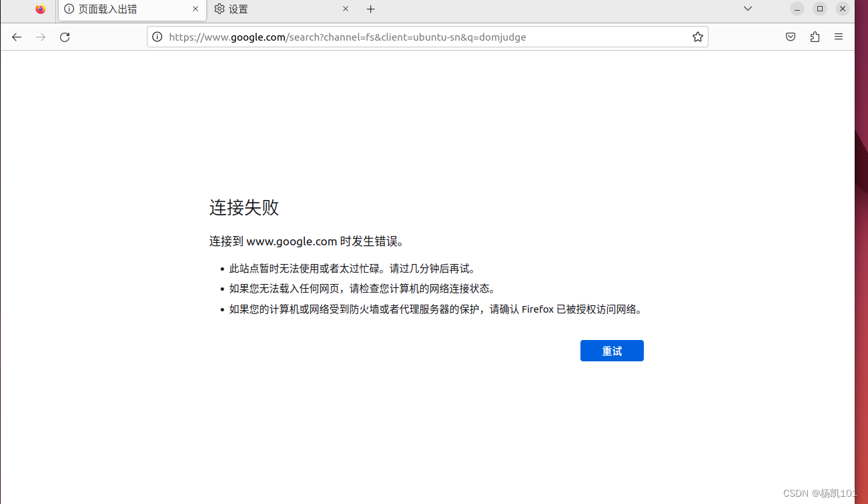
Task: Go back using the back arrow
Action: 17,37
